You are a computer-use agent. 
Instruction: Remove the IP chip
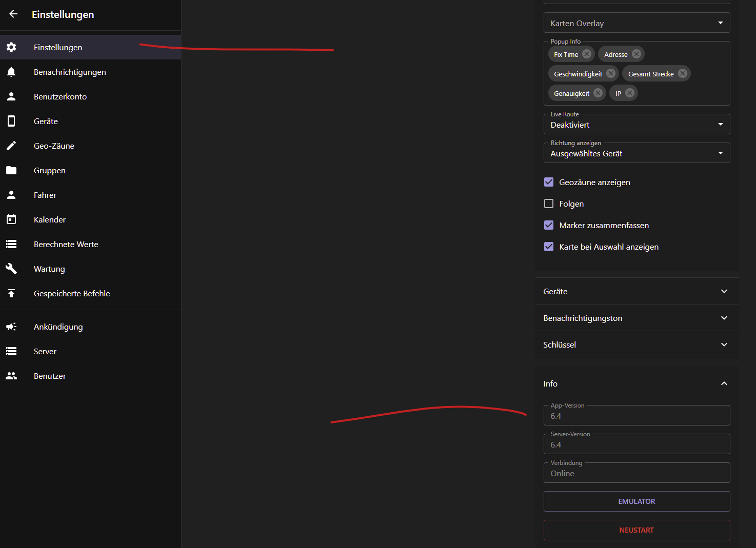point(630,93)
